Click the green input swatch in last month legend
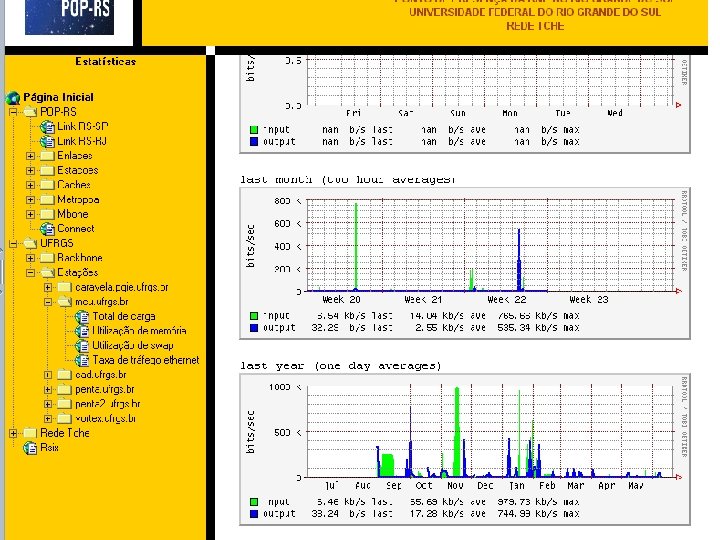 pos(254,316)
